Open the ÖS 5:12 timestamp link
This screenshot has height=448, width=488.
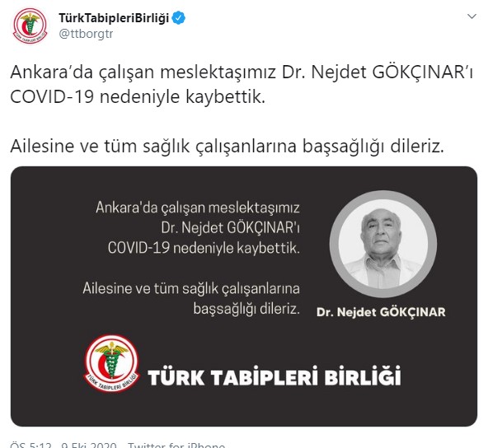point(30,445)
